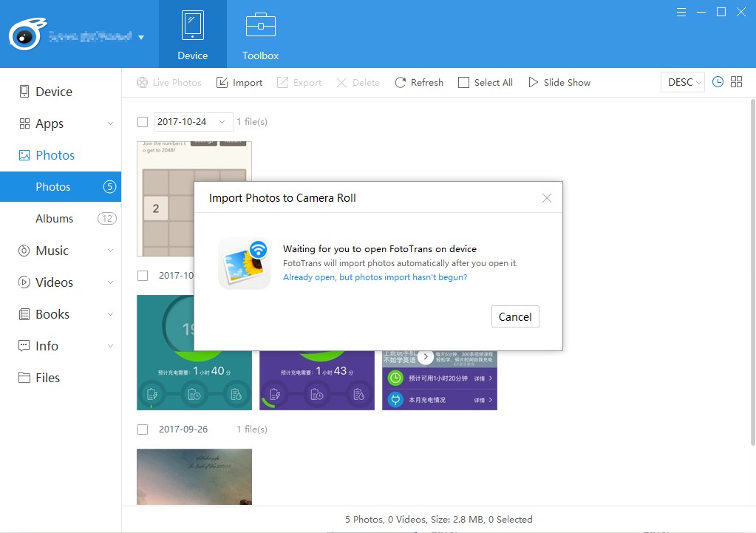Click the Export toolbar icon

(x=282, y=83)
